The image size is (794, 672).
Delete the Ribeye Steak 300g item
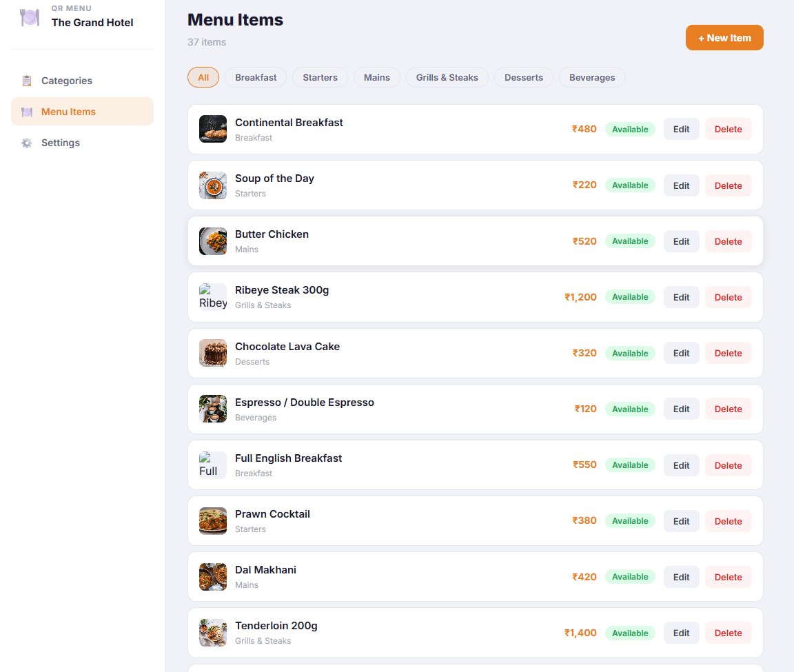coord(728,297)
